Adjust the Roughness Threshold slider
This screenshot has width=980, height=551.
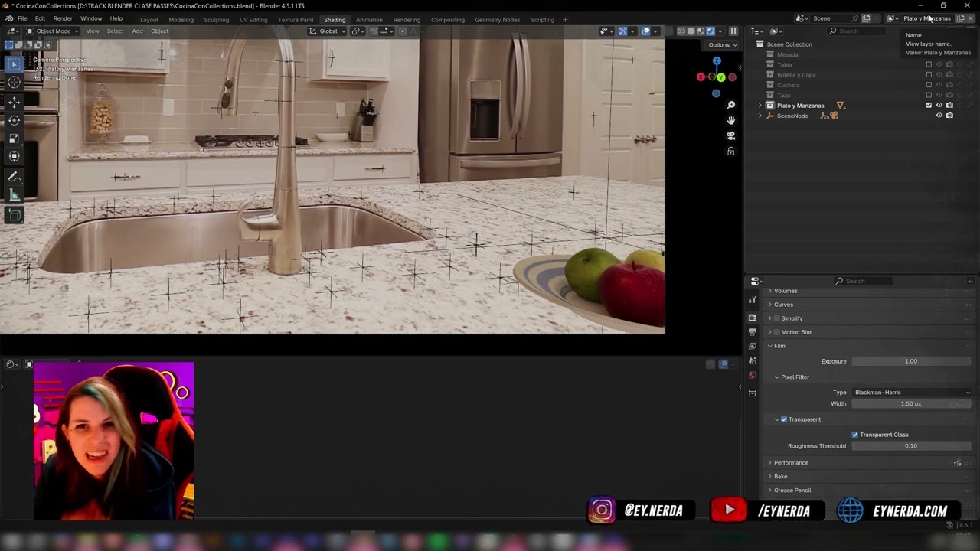pyautogui.click(x=912, y=446)
